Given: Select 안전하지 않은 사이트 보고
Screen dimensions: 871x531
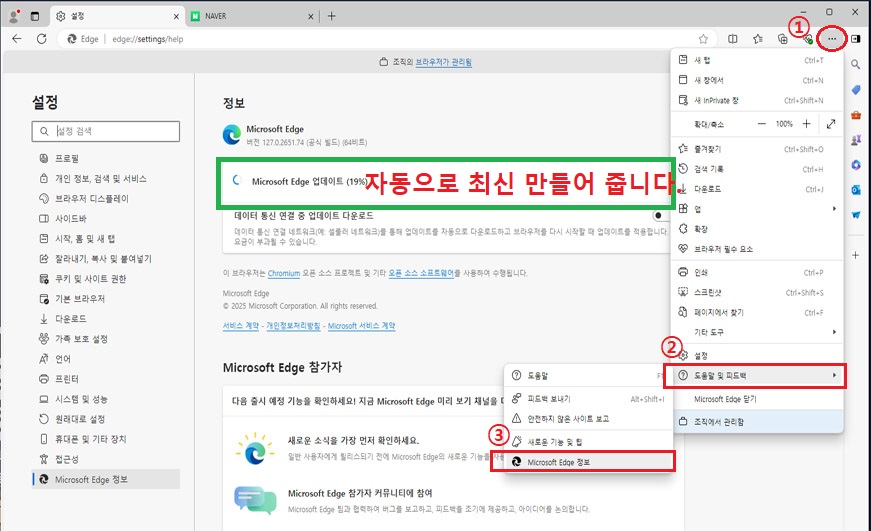Looking at the screenshot, I should pos(588,419).
